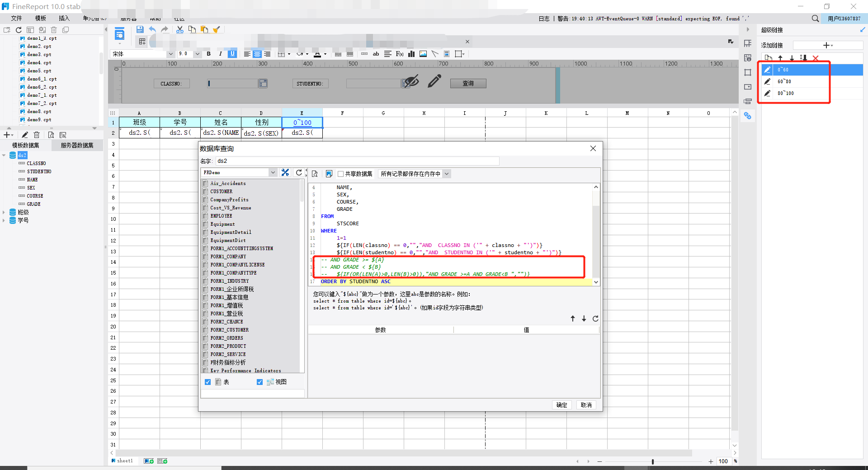Toggle Italic formatting
868x470 pixels.
tap(221, 54)
